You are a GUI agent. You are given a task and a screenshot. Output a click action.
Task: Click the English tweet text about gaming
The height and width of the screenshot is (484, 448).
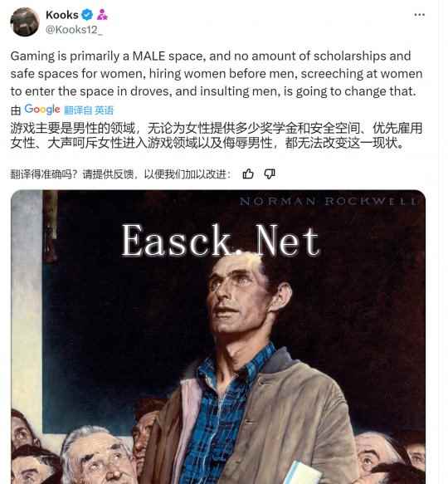[x=217, y=73]
